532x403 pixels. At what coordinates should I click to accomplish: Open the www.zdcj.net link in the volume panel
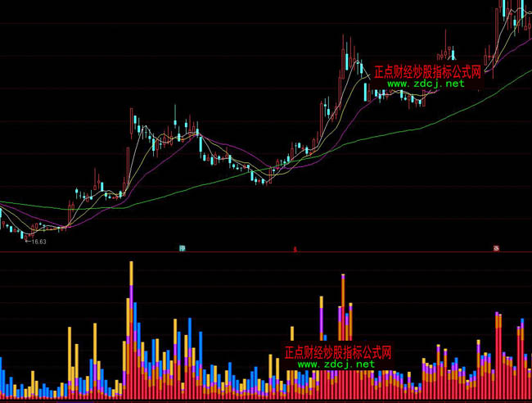point(336,364)
